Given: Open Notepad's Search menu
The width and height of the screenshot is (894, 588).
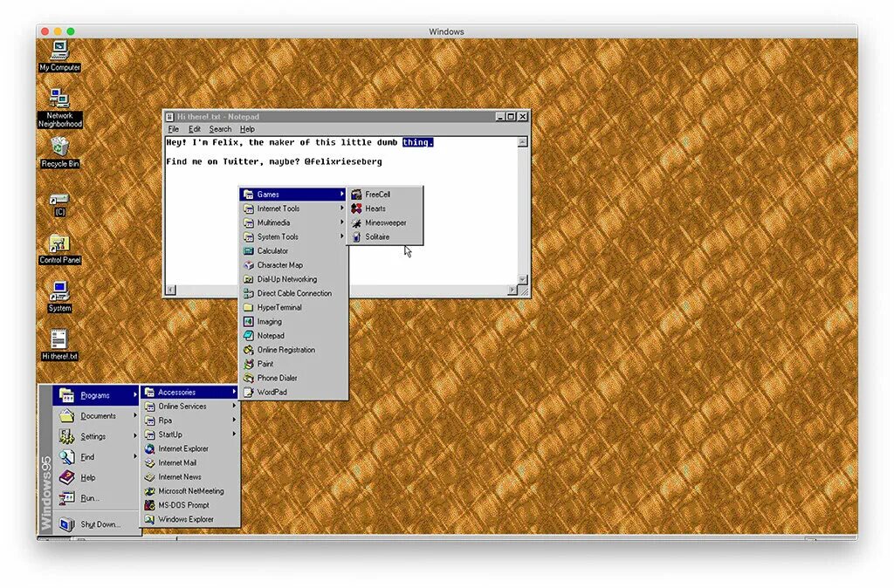Looking at the screenshot, I should click(x=220, y=128).
